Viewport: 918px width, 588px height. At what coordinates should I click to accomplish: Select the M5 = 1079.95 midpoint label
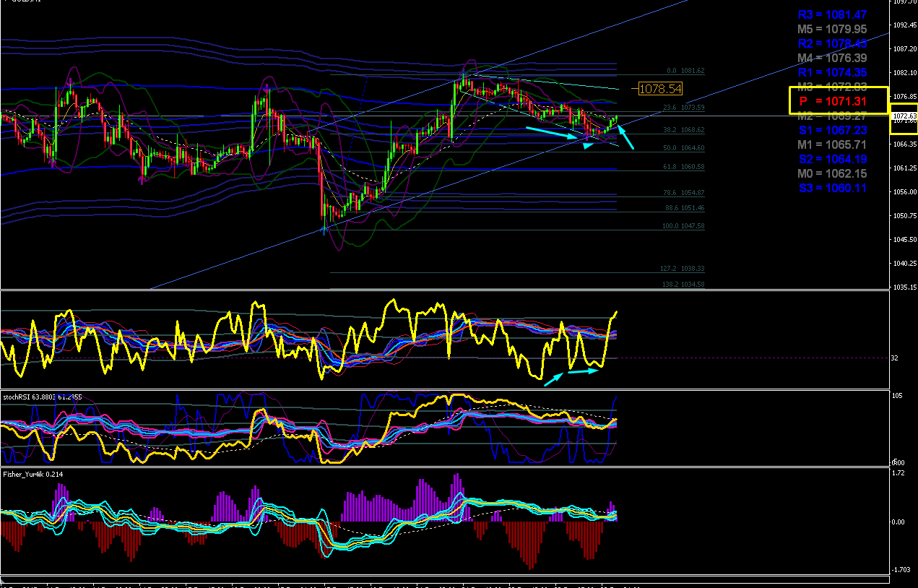[x=832, y=29]
